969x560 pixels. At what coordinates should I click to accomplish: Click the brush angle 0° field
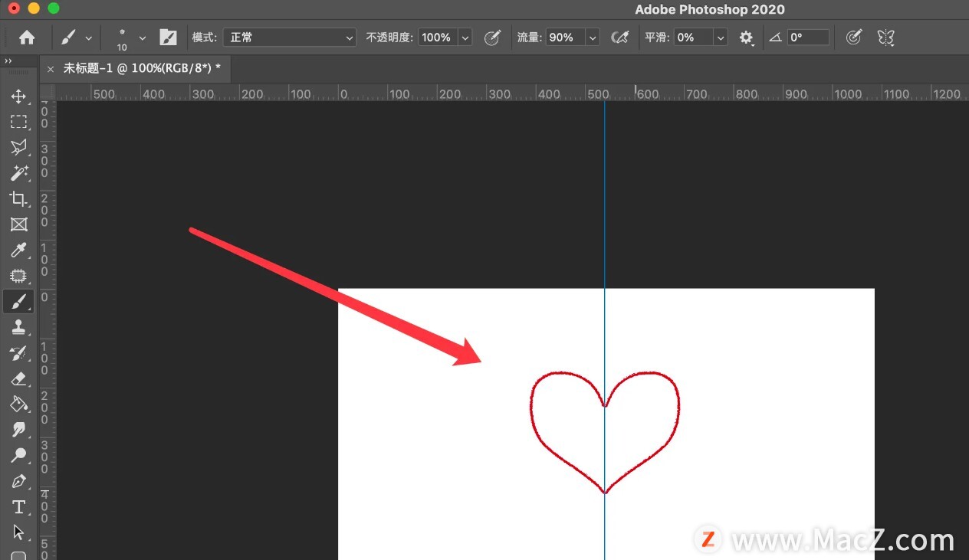(808, 38)
